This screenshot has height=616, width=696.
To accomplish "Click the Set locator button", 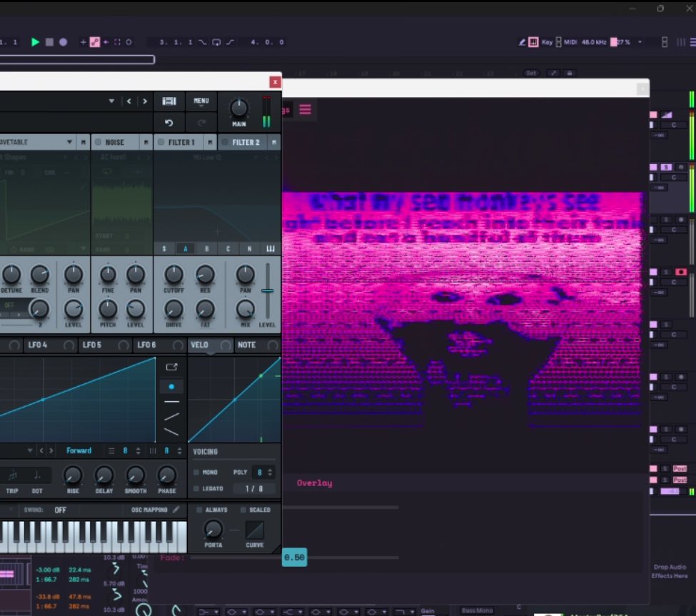I will click(x=531, y=73).
